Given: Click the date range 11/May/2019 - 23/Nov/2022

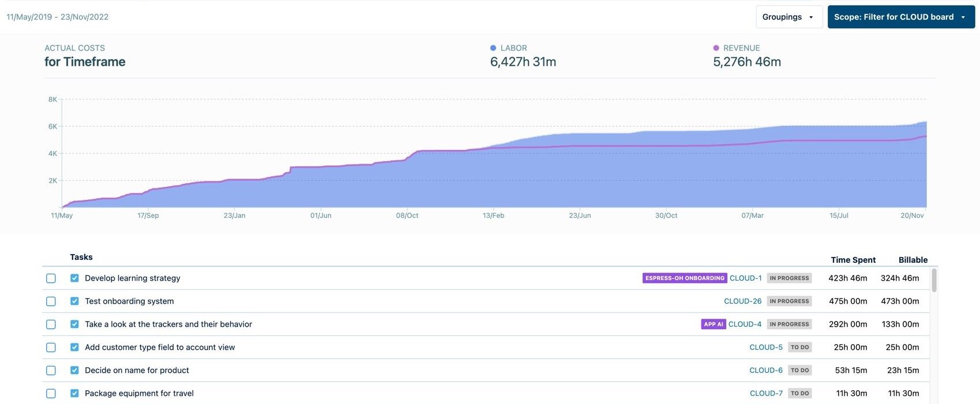Looking at the screenshot, I should coord(58,17).
